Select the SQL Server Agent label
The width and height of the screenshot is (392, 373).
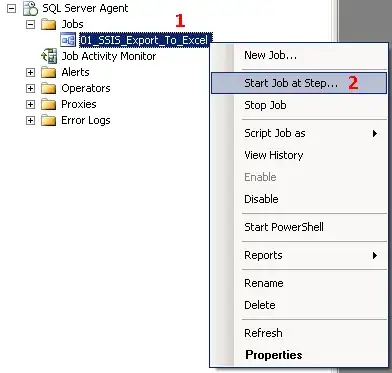coord(85,8)
